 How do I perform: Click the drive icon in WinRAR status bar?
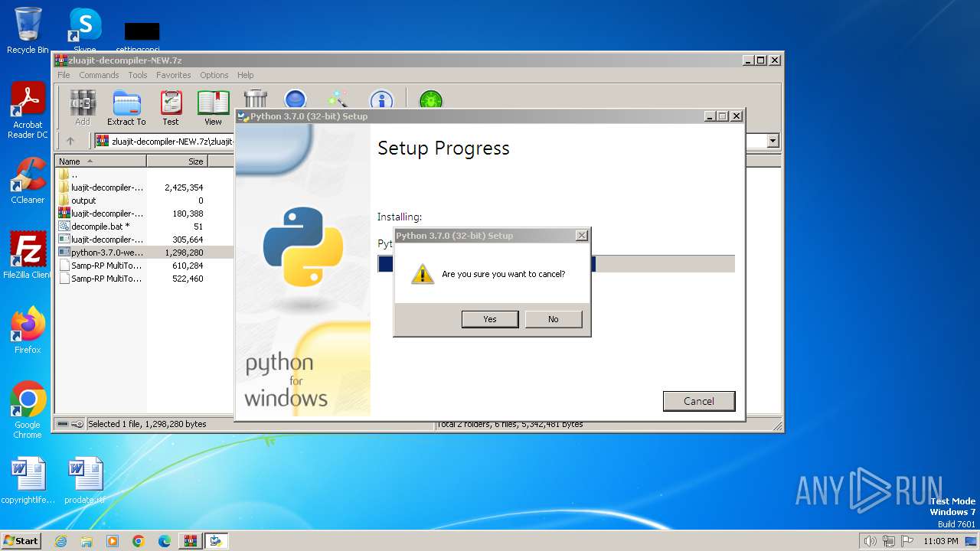pyautogui.click(x=63, y=424)
